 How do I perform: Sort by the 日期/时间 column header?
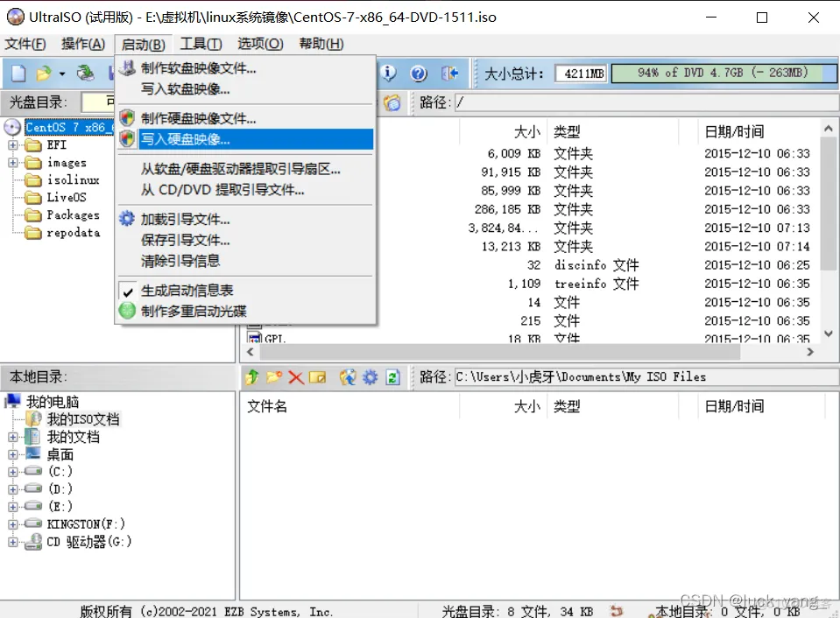(x=734, y=132)
